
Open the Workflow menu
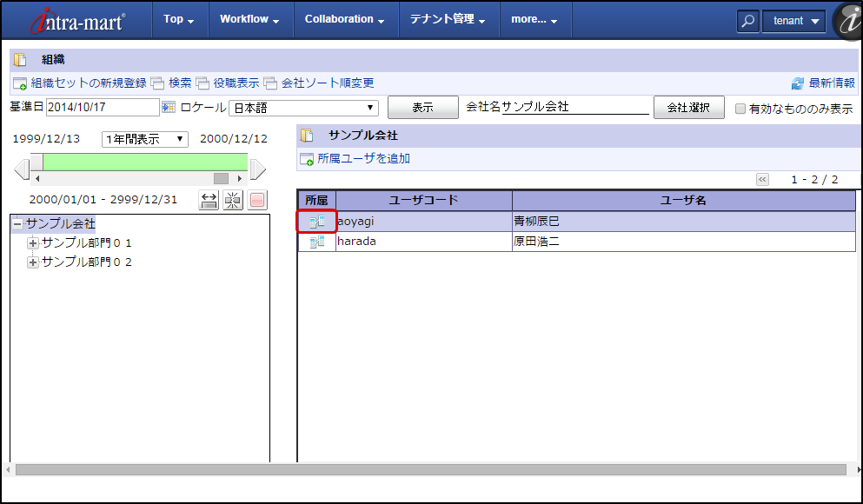[x=249, y=19]
